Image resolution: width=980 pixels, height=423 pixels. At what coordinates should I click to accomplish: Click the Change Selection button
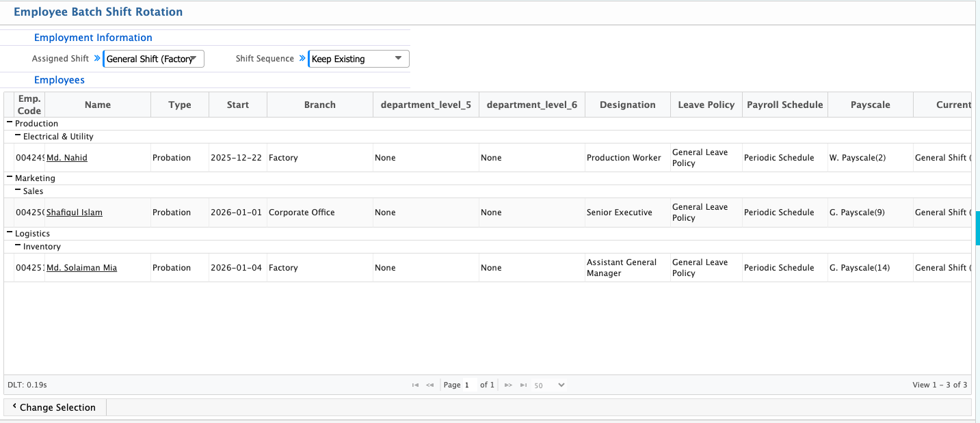[x=55, y=407]
